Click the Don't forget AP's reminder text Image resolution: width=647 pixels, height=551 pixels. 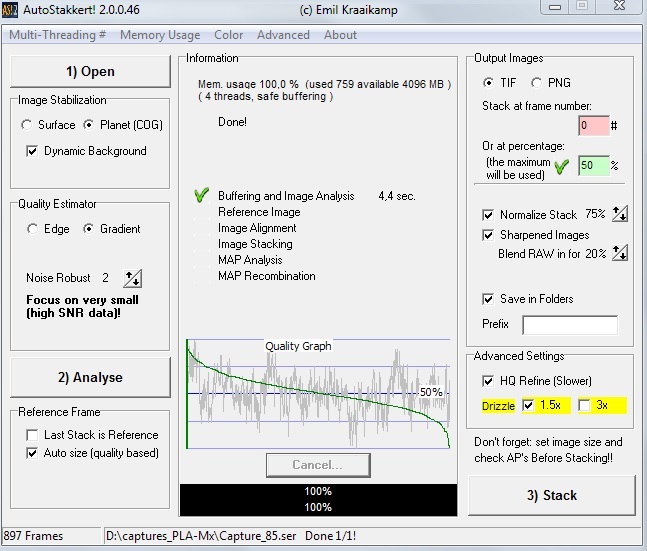click(548, 450)
